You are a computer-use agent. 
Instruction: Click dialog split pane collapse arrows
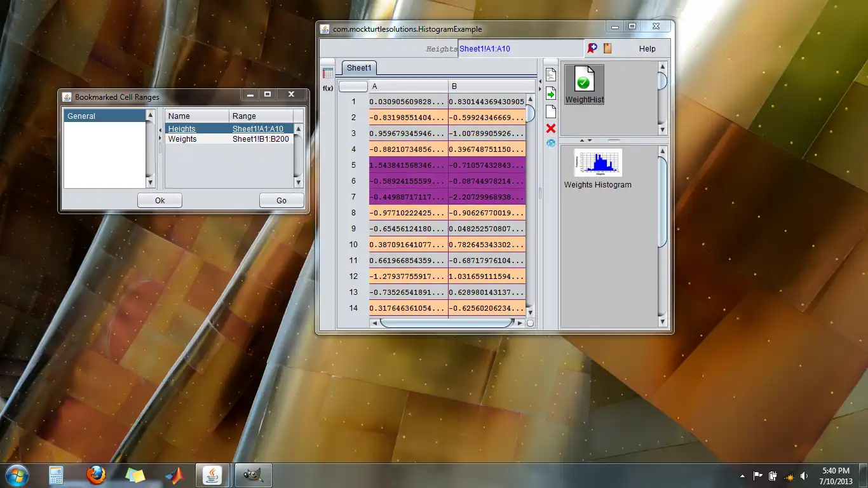[160, 134]
